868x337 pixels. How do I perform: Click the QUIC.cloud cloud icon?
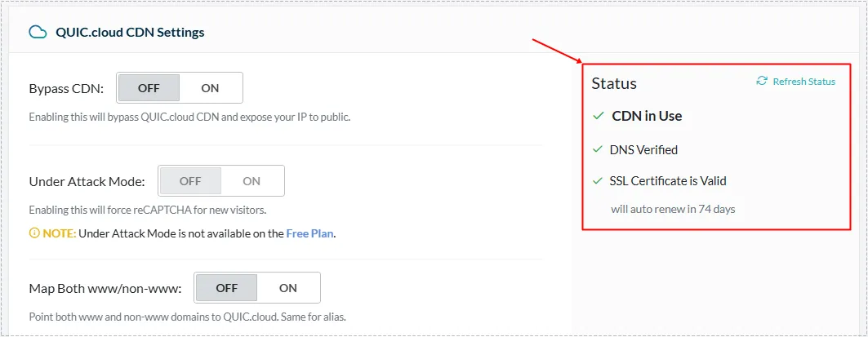[38, 33]
